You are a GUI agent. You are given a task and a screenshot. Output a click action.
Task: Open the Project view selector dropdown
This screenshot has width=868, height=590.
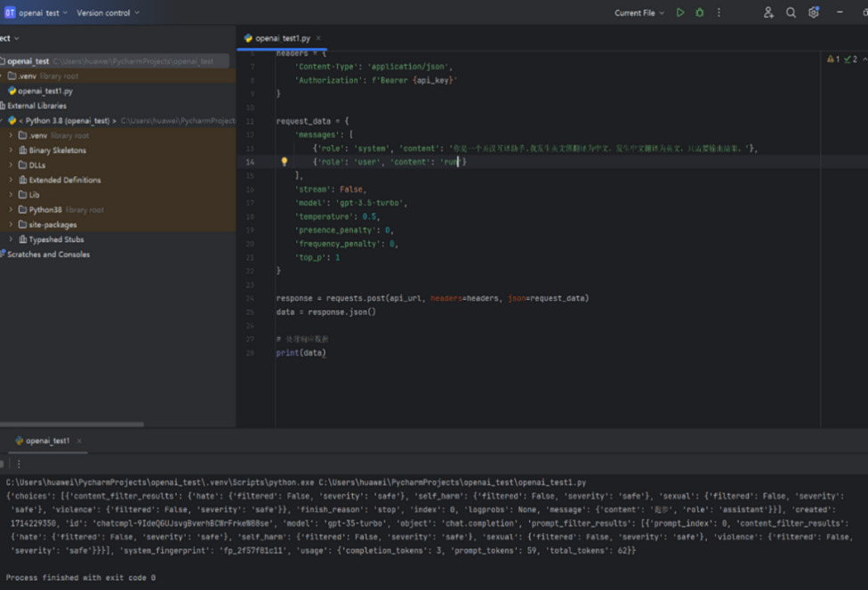[10, 38]
